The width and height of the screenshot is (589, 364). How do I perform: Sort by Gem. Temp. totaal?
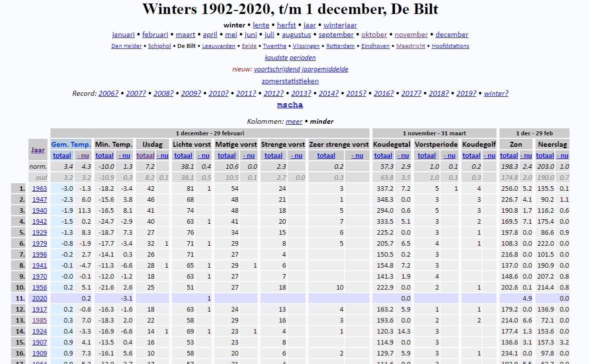[x=62, y=155]
